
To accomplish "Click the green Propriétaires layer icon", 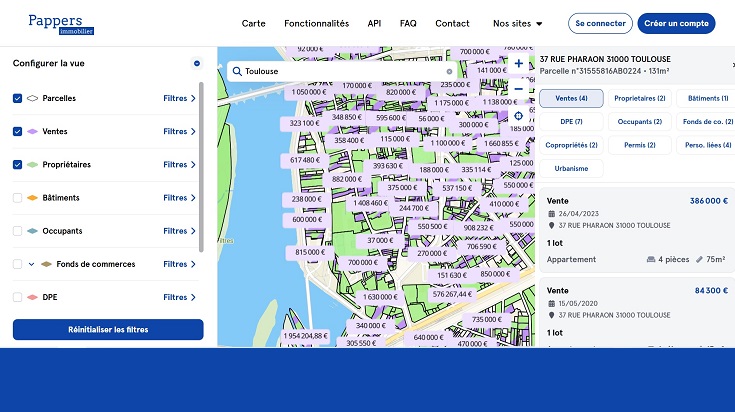I will click(x=32, y=165).
